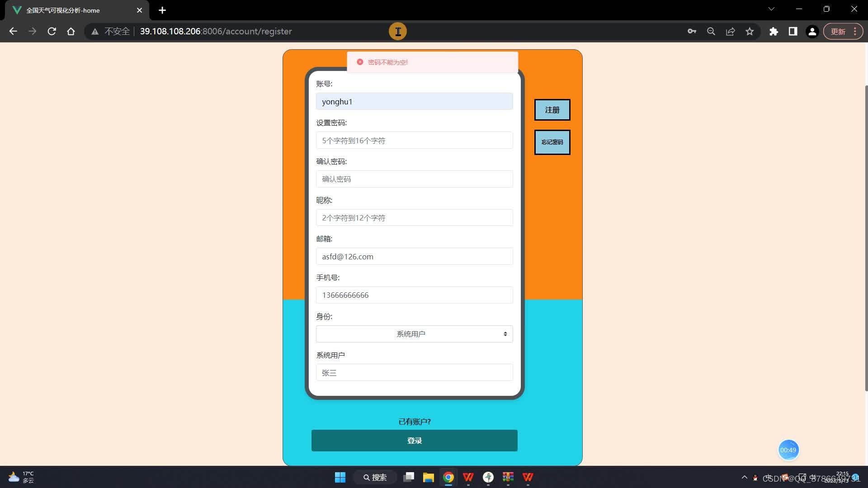Click the not-secure warning icon
Viewport: 868px width, 488px height.
point(95,31)
